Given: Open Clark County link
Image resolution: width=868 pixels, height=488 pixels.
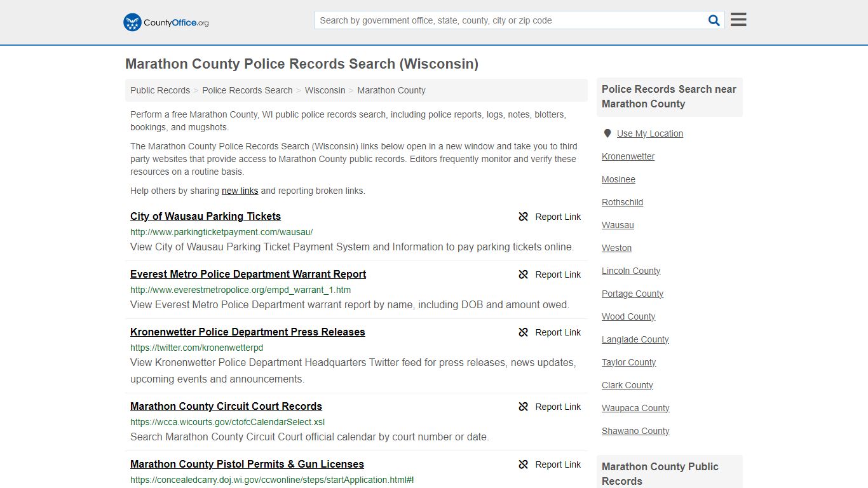Looking at the screenshot, I should click(627, 385).
